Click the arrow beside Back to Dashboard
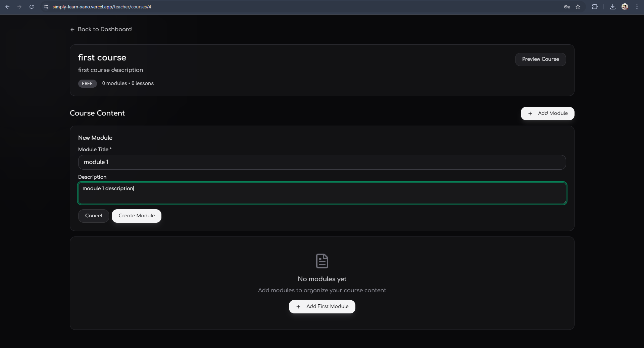The width and height of the screenshot is (644, 348). (72, 30)
